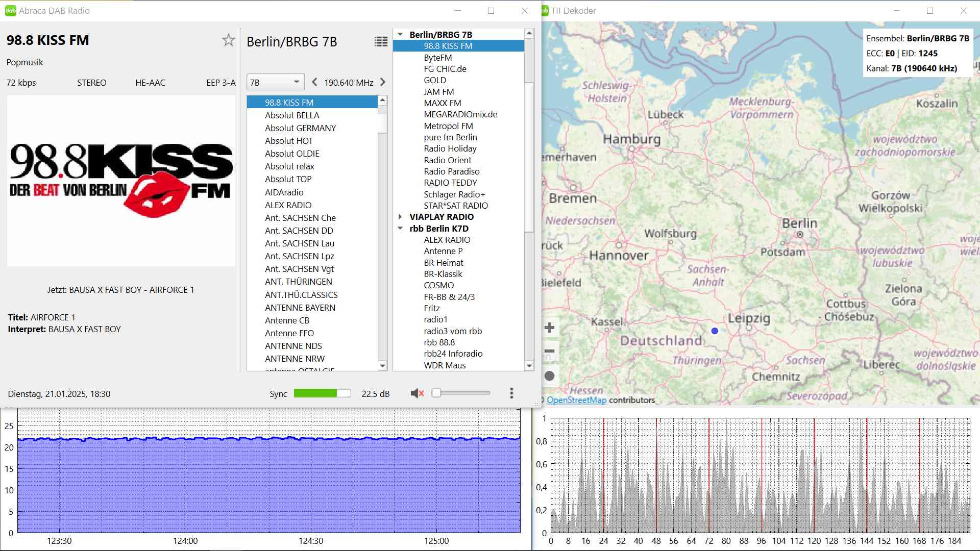Open the three-dot options menu

(511, 393)
